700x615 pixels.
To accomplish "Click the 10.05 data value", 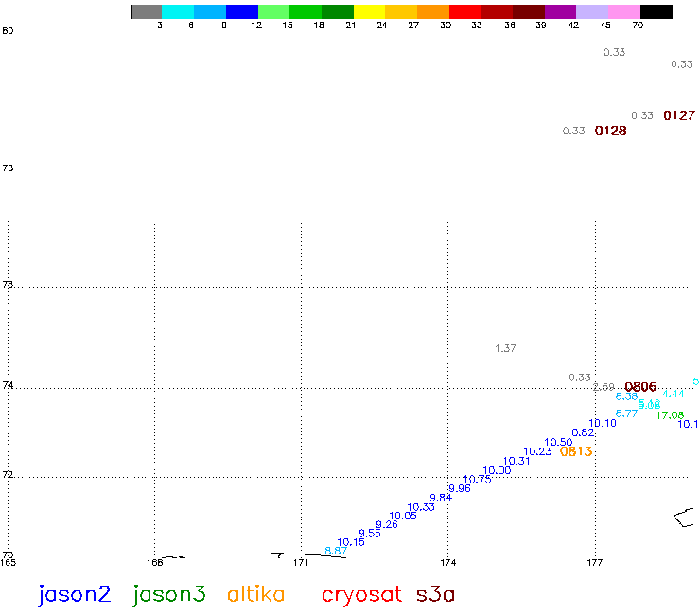I will pyautogui.click(x=403, y=516).
